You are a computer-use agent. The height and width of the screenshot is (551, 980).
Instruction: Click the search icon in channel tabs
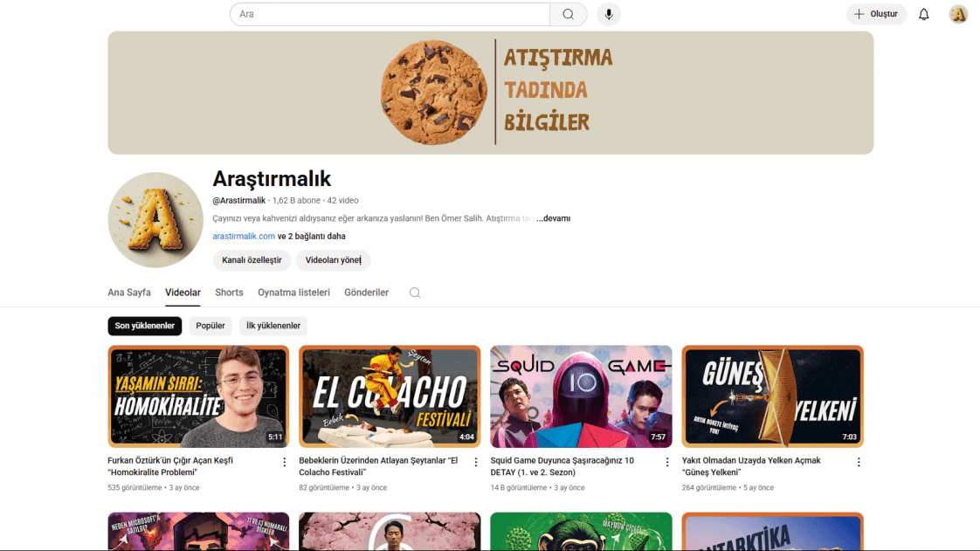[415, 293]
